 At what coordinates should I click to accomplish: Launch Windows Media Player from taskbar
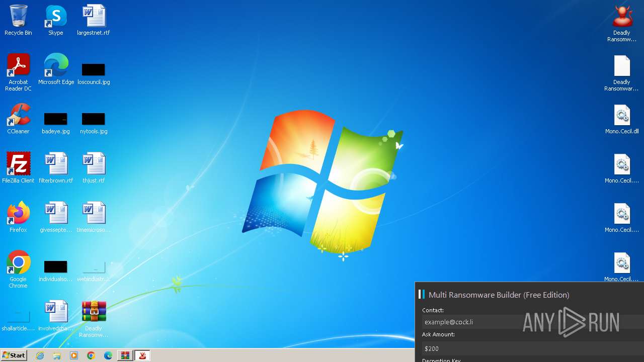(x=74, y=355)
